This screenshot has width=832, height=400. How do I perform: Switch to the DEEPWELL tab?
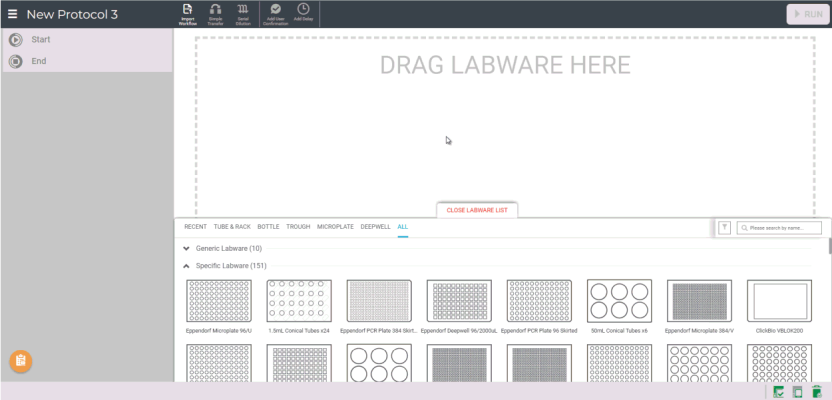[376, 227]
